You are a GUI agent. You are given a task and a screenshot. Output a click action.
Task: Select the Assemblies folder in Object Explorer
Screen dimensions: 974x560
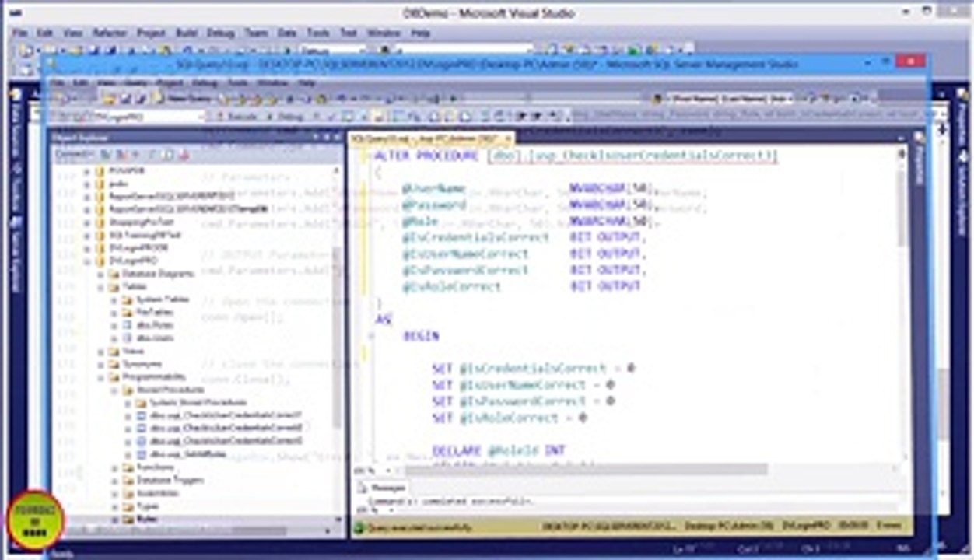[x=151, y=493]
